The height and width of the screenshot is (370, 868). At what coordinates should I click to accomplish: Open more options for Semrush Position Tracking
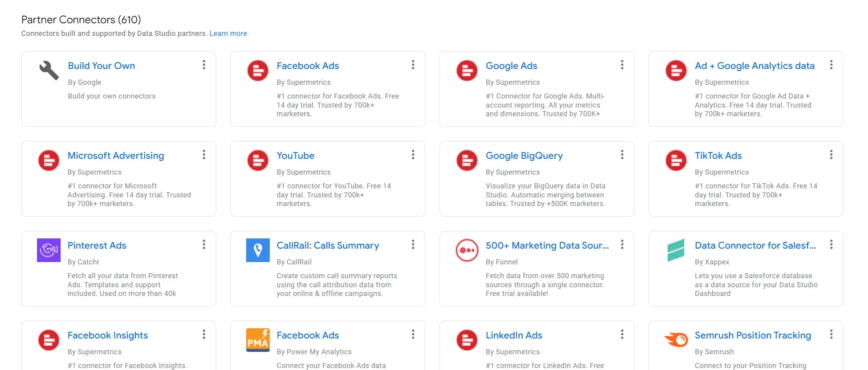click(831, 334)
